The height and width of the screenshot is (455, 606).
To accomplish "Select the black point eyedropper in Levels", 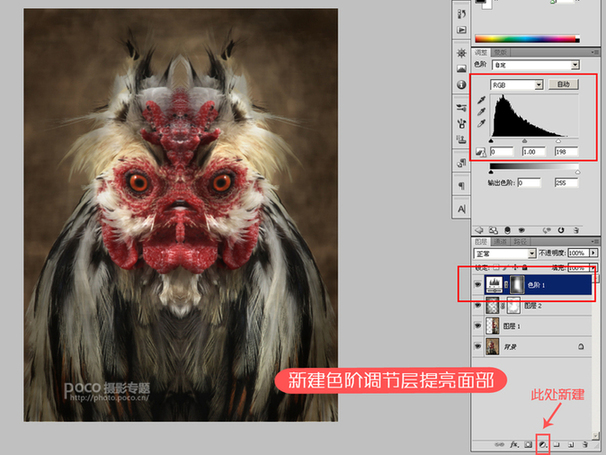I will [x=480, y=101].
